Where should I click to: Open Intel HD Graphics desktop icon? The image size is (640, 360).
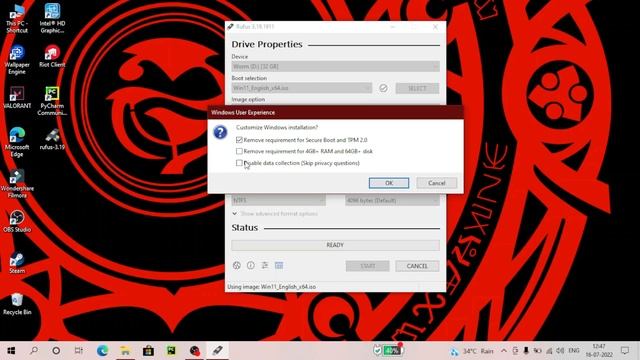pos(52,18)
